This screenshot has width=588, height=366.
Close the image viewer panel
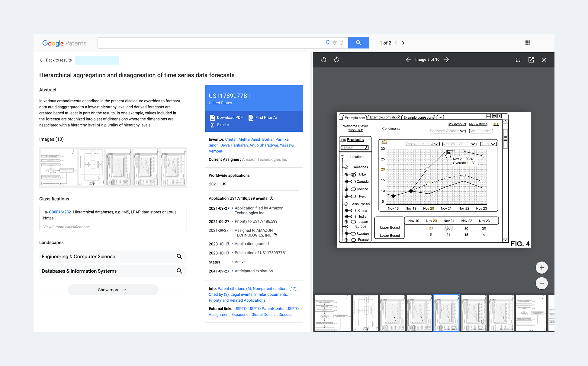click(x=544, y=60)
